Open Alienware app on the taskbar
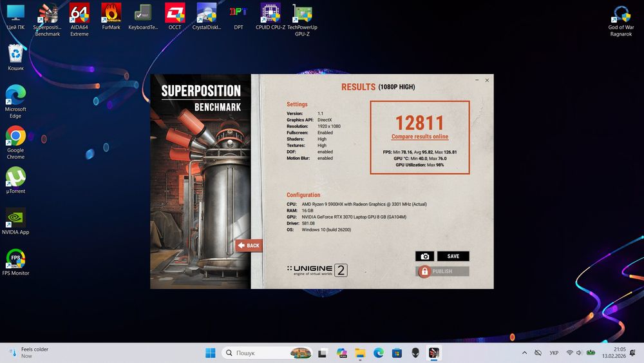The width and height of the screenshot is (644, 363). pyautogui.click(x=415, y=353)
